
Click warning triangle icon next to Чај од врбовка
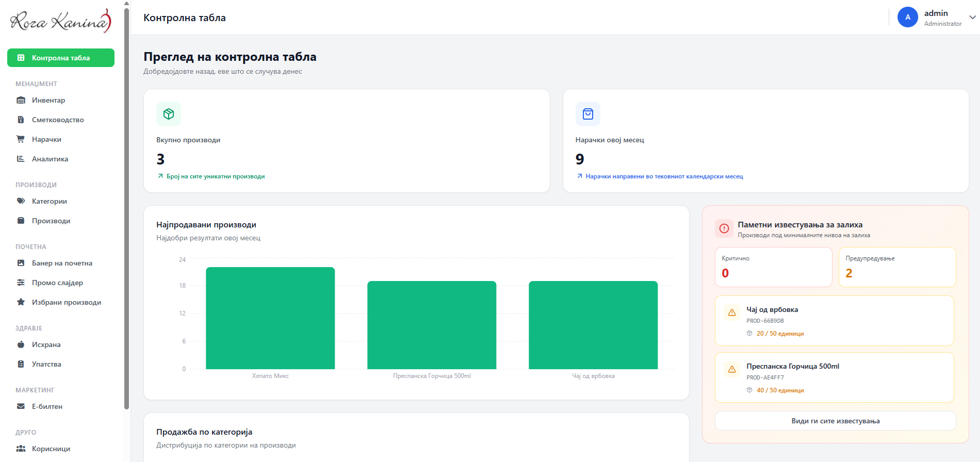(732, 312)
